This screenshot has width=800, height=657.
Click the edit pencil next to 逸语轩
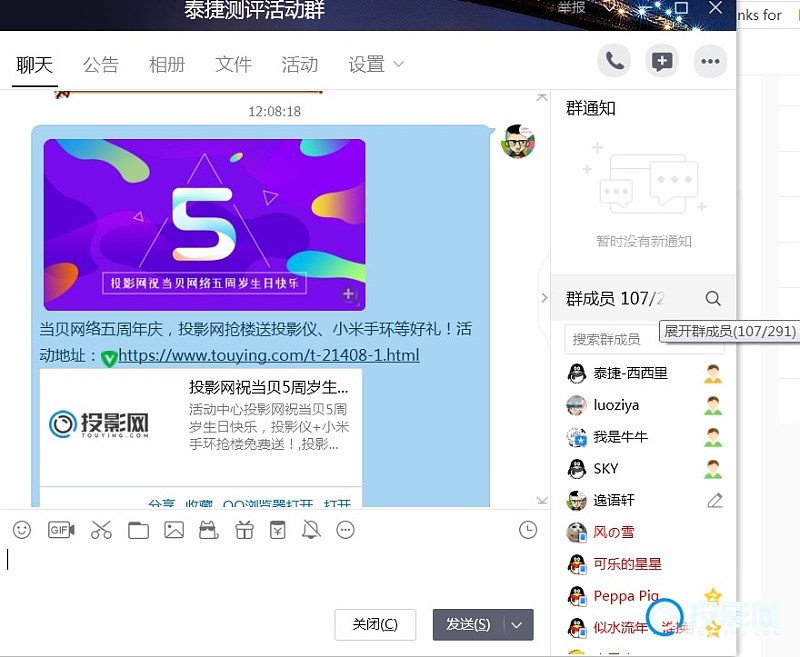tap(715, 500)
